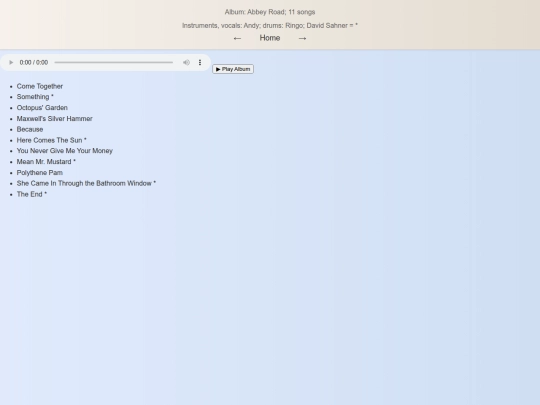Open the audio player's three-dot options menu
The image size is (540, 405).
coord(200,62)
